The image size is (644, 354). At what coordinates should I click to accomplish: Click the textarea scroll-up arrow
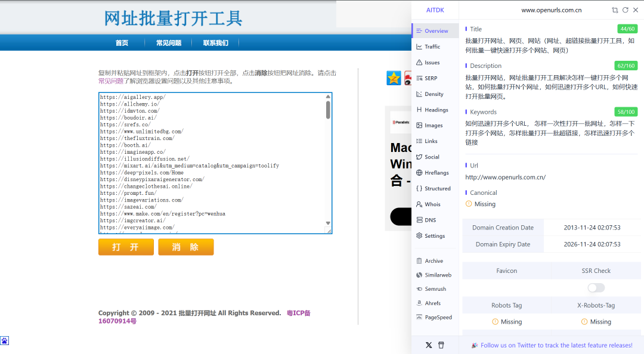click(x=328, y=97)
